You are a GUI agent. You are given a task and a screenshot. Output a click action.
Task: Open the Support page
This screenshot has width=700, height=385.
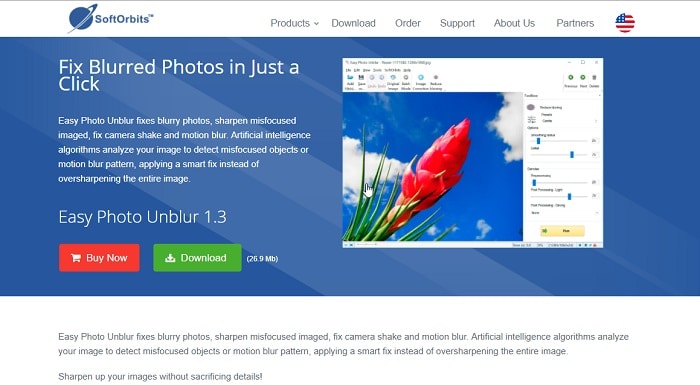click(x=457, y=23)
